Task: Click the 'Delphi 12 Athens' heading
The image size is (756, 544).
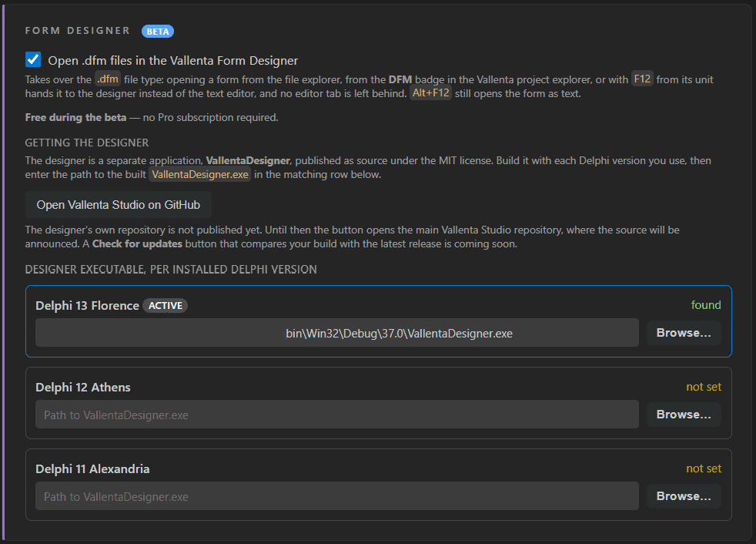Action: (83, 387)
